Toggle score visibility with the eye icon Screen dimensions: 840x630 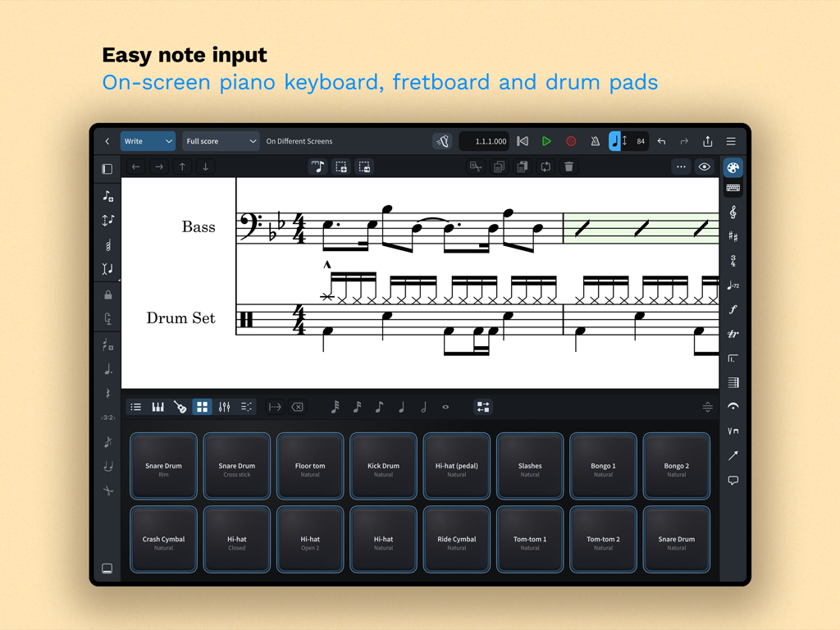[x=705, y=167]
